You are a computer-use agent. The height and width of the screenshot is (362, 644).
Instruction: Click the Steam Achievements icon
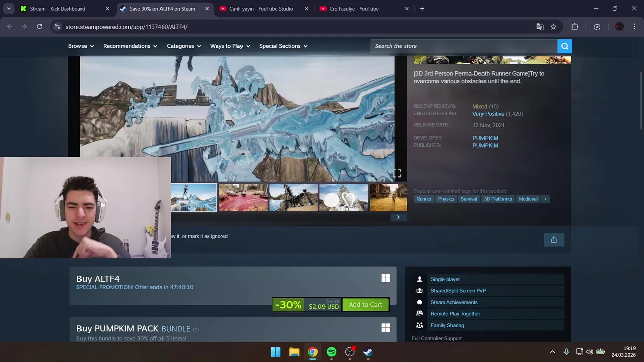tap(419, 302)
